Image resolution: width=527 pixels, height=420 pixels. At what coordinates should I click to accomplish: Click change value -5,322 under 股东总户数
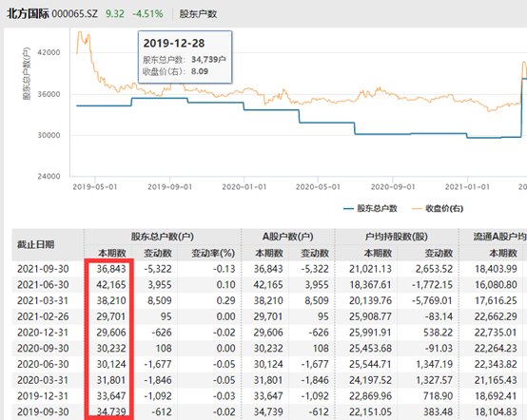point(158,269)
